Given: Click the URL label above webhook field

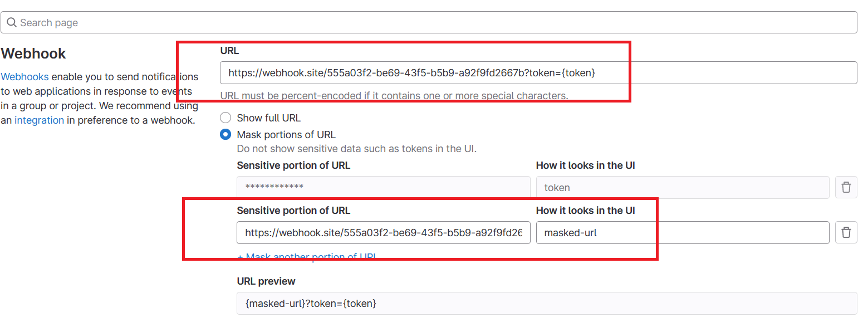Looking at the screenshot, I should (229, 51).
